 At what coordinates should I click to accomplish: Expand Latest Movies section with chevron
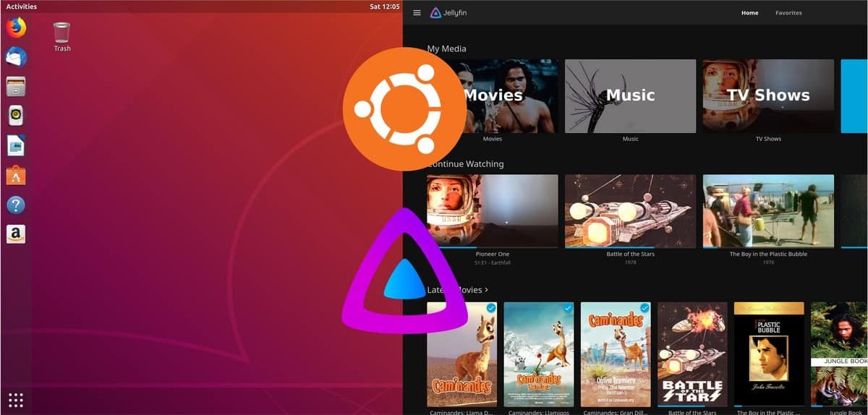(x=486, y=290)
